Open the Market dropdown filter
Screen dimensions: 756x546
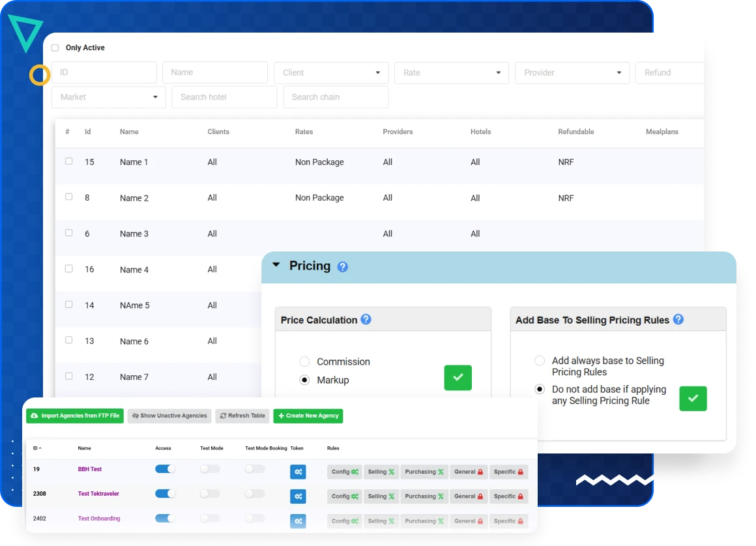[x=108, y=97]
